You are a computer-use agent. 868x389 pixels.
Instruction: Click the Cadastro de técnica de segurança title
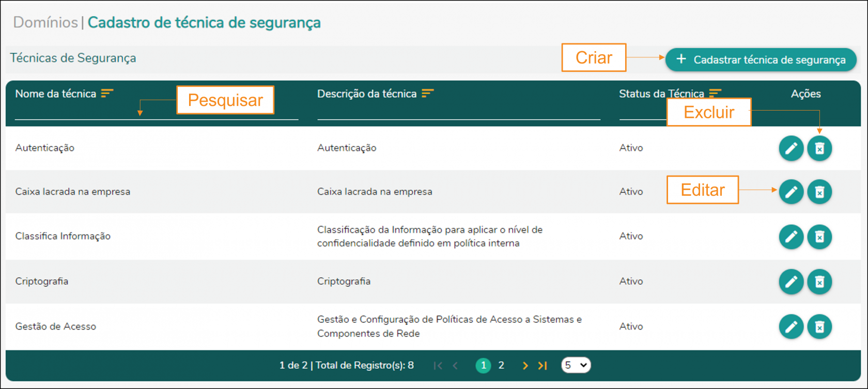204,23
